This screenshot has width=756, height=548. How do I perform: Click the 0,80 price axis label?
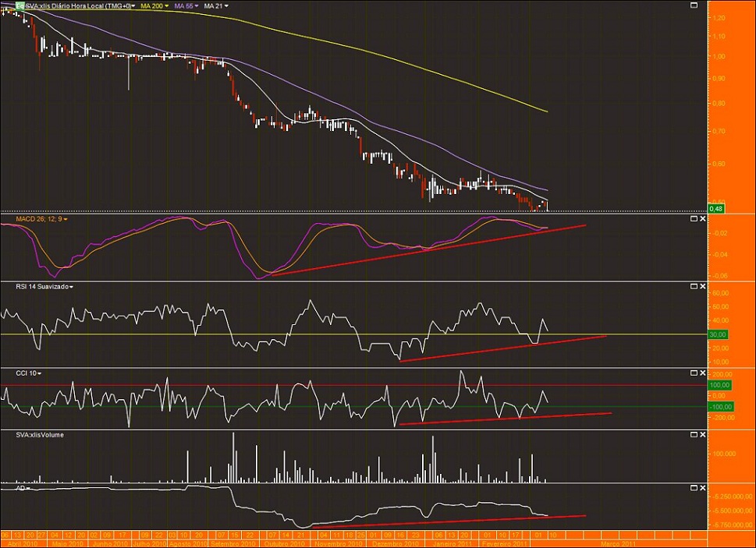[x=719, y=103]
